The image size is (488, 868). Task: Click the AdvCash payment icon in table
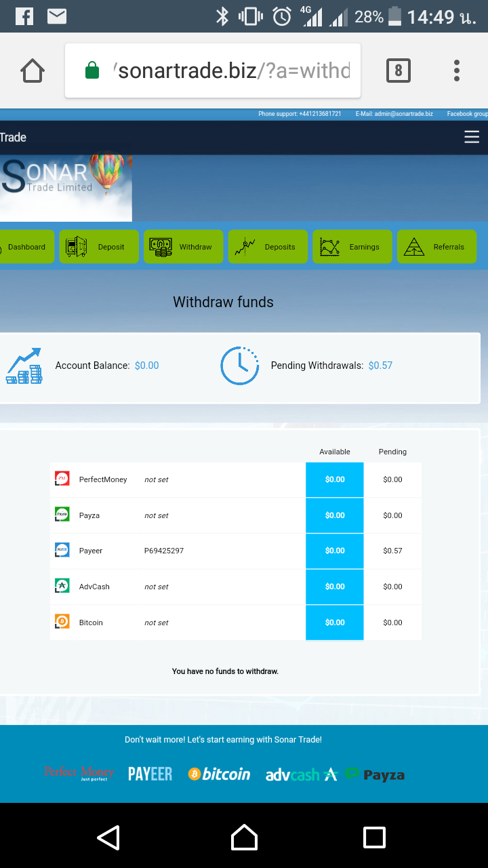[62, 586]
